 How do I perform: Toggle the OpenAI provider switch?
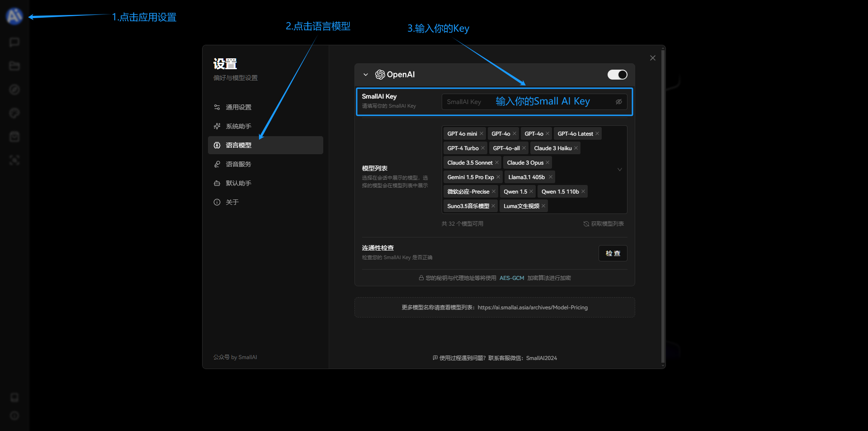[617, 75]
